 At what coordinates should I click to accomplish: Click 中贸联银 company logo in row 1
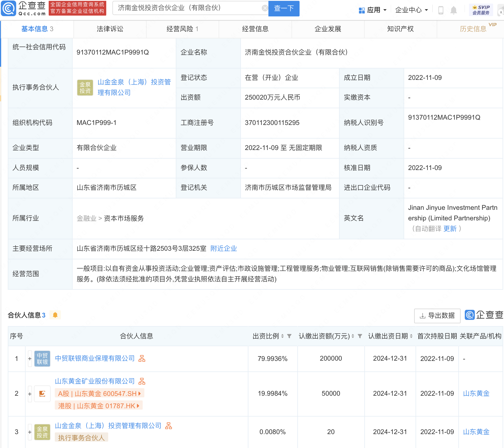(42, 358)
